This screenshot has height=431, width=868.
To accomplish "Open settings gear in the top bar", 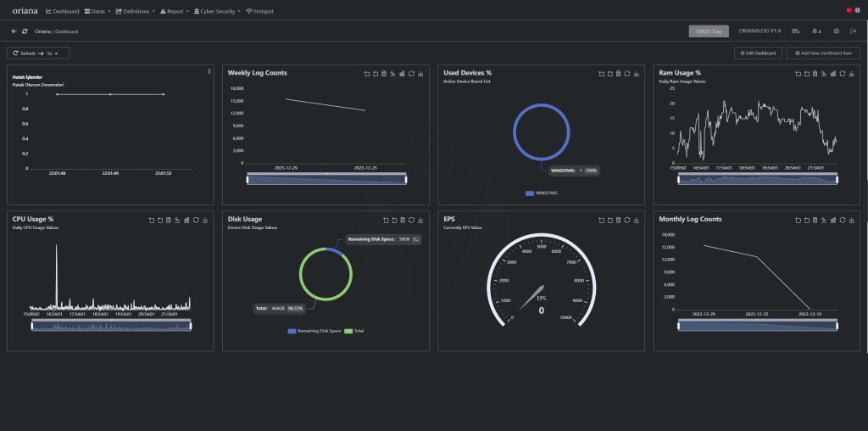I will (836, 31).
